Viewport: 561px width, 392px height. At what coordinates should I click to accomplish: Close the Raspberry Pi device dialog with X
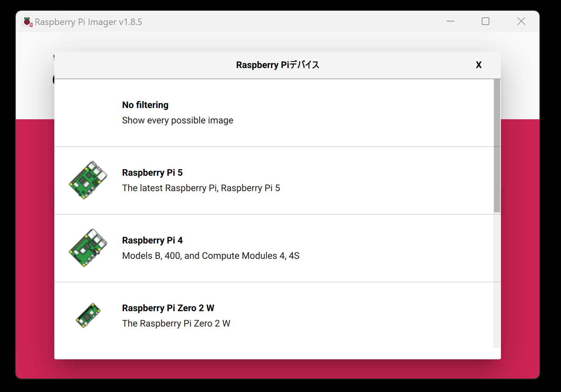pyautogui.click(x=479, y=65)
